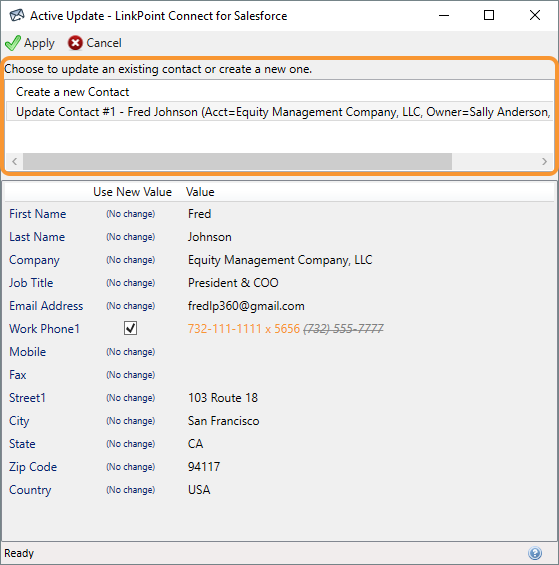Image resolution: width=559 pixels, height=565 pixels.
Task: Click the Cancel button label
Action: pos(104,43)
